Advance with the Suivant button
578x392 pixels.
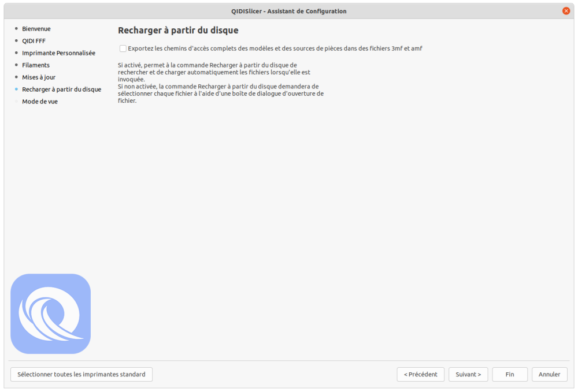tap(468, 374)
